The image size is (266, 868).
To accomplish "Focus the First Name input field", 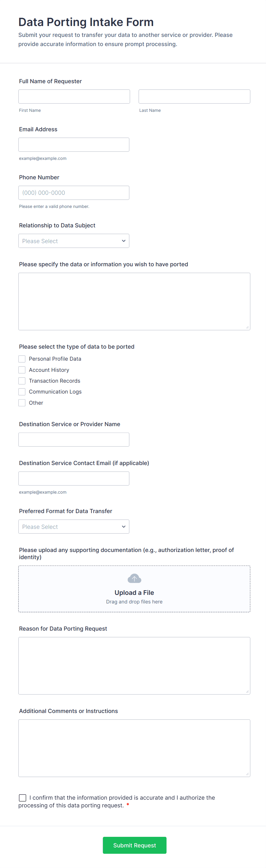I will 74,97.
